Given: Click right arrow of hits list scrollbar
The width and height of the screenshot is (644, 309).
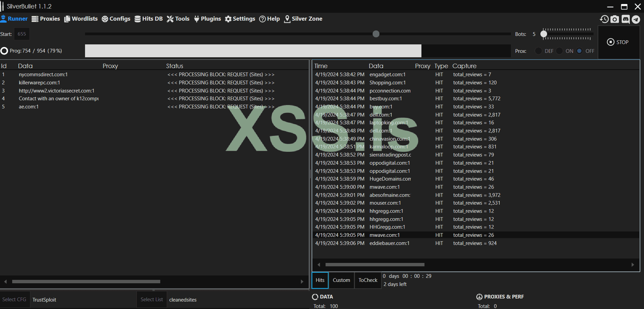Looking at the screenshot, I should tap(632, 265).
